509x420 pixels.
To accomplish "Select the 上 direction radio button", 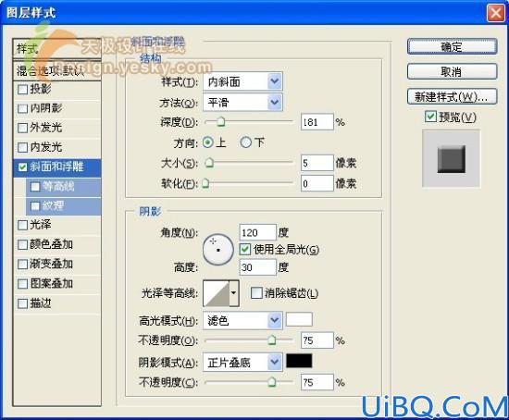I will pos(207,142).
